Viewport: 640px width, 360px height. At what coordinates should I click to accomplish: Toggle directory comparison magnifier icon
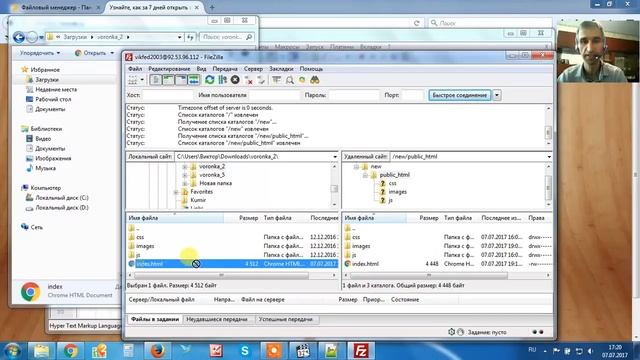(289, 80)
